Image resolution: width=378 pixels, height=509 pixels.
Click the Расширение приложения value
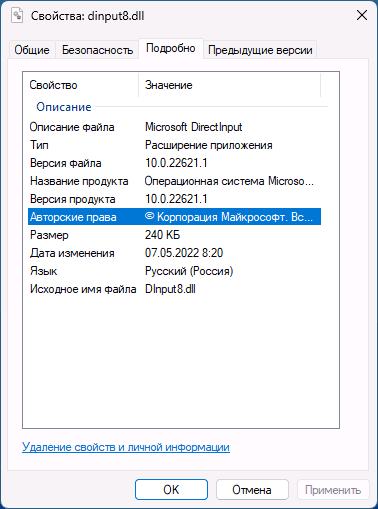pos(209,145)
